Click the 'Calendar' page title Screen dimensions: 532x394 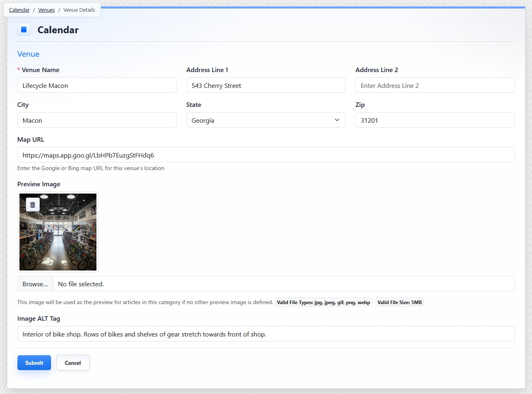click(58, 30)
